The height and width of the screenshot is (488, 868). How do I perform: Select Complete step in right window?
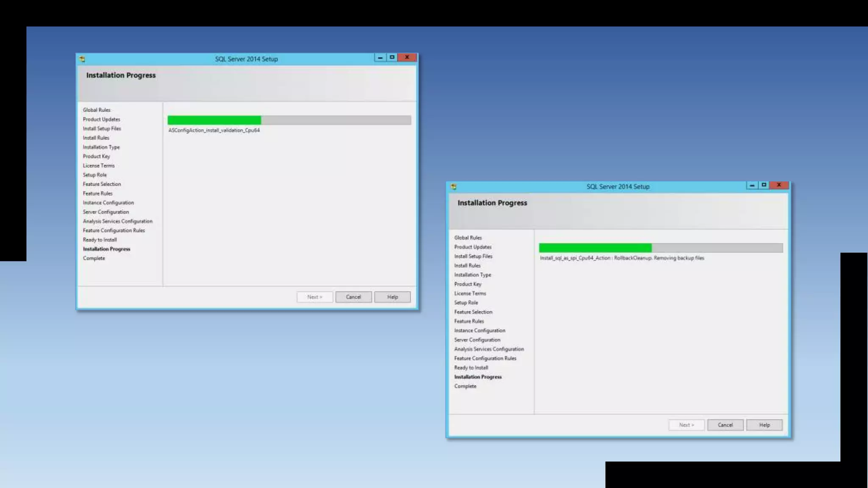465,386
